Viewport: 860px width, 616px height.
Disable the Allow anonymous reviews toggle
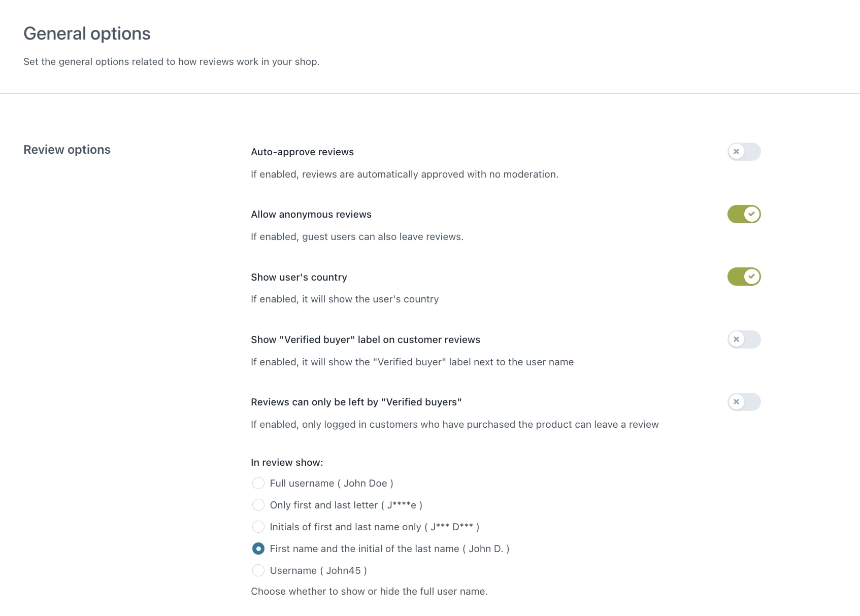(x=744, y=214)
